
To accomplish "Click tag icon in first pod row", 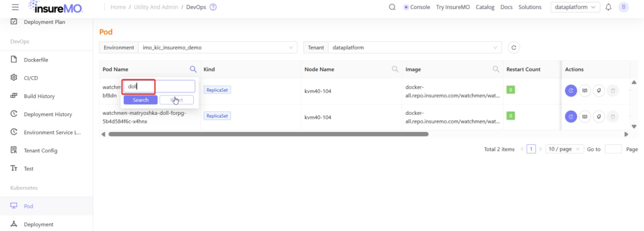I will [599, 91].
